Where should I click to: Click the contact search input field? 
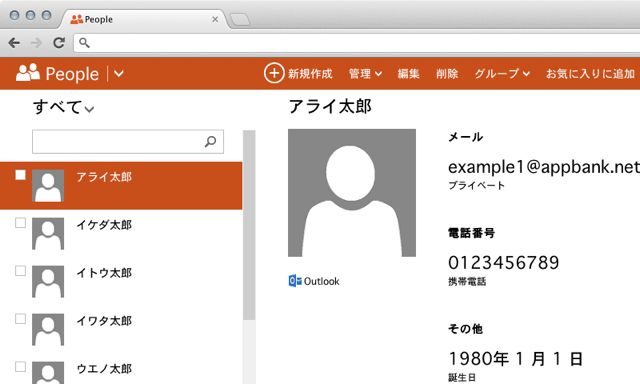pos(128,142)
